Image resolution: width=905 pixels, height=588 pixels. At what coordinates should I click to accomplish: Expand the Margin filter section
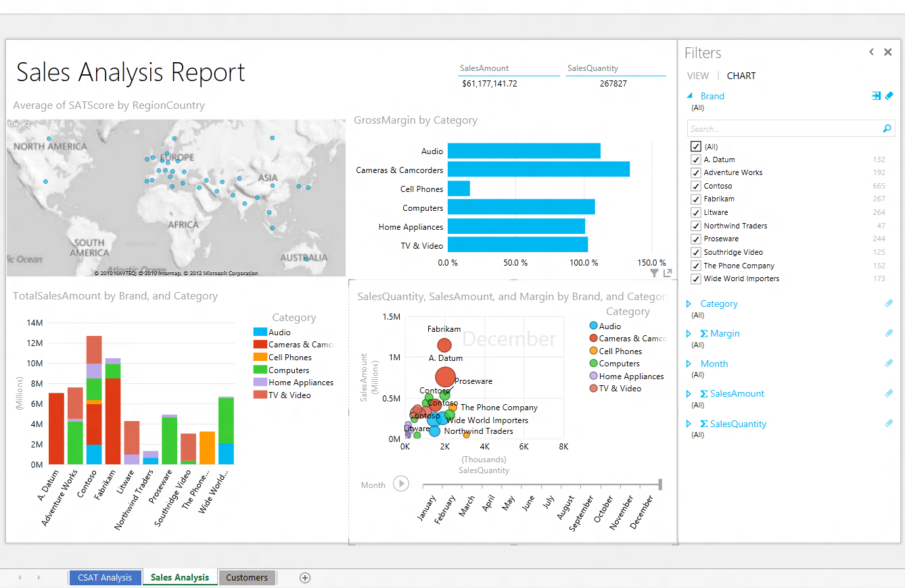click(689, 333)
